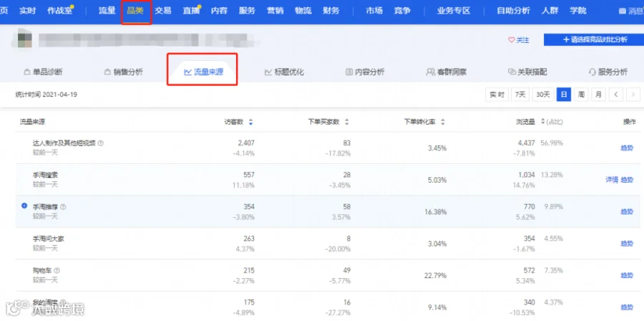644x321 pixels.
Task: Click the product thumbnail image
Action: [24, 39]
